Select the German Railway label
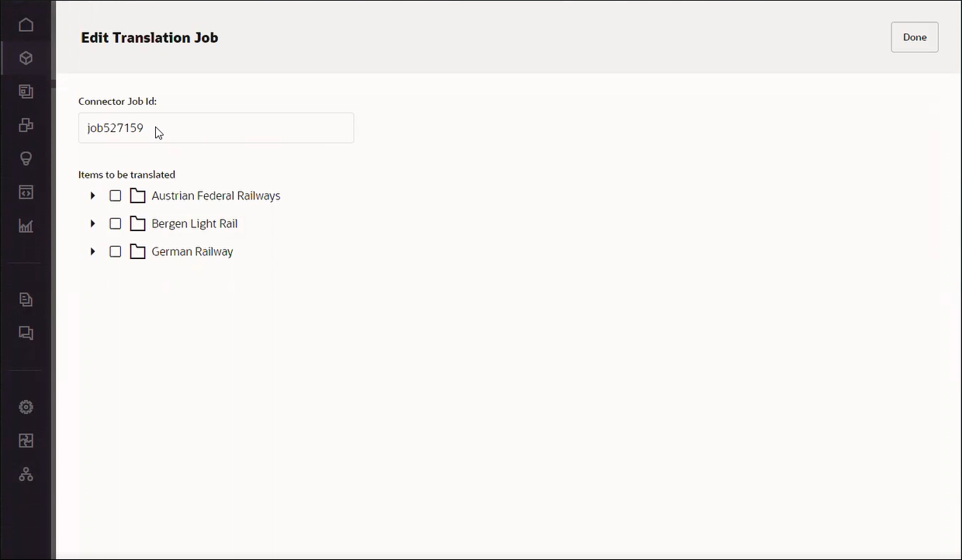Viewport: 962px width, 560px height. click(192, 251)
